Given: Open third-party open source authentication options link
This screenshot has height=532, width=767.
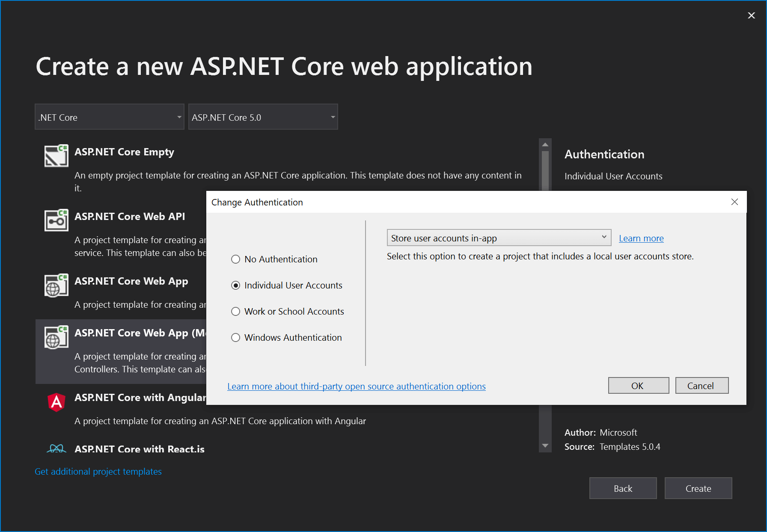Looking at the screenshot, I should point(357,386).
